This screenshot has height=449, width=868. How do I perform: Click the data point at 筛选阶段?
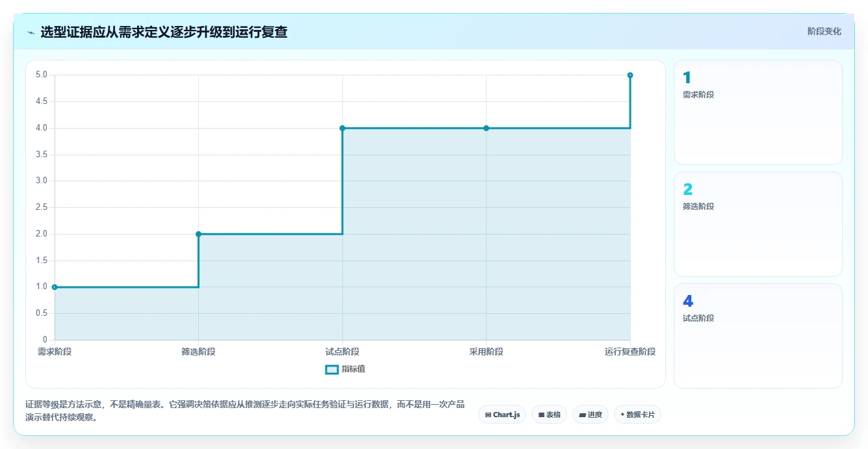(x=198, y=234)
